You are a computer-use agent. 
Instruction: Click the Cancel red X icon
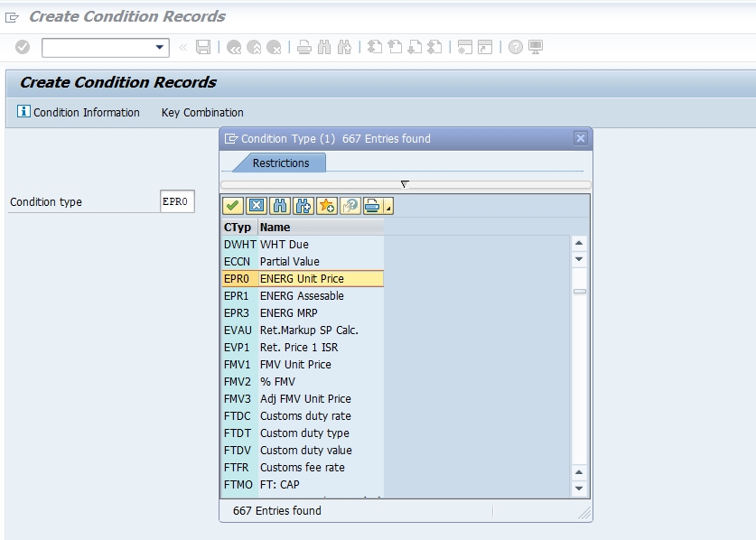tap(274, 47)
